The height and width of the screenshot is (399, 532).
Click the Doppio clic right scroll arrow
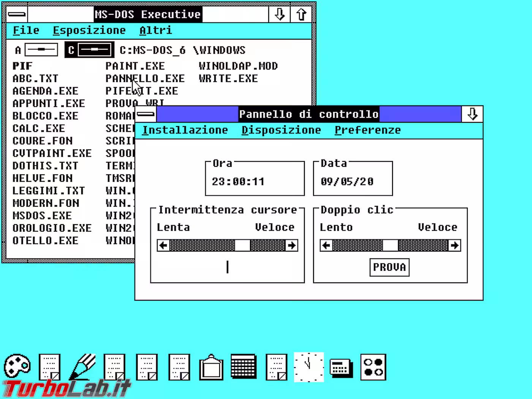(x=454, y=245)
